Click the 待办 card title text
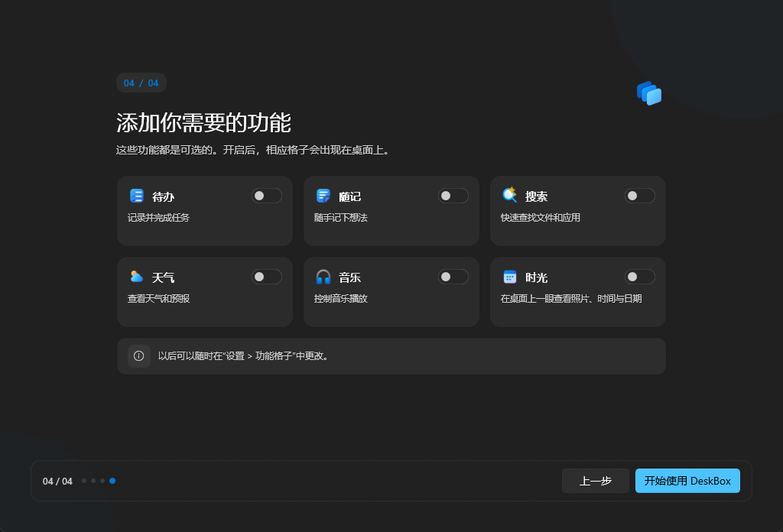 [164, 196]
